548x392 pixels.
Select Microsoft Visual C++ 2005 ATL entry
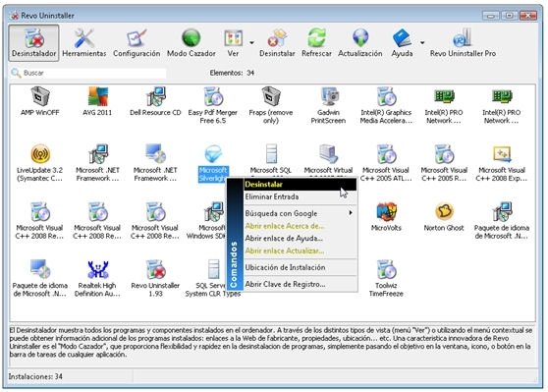click(x=386, y=163)
